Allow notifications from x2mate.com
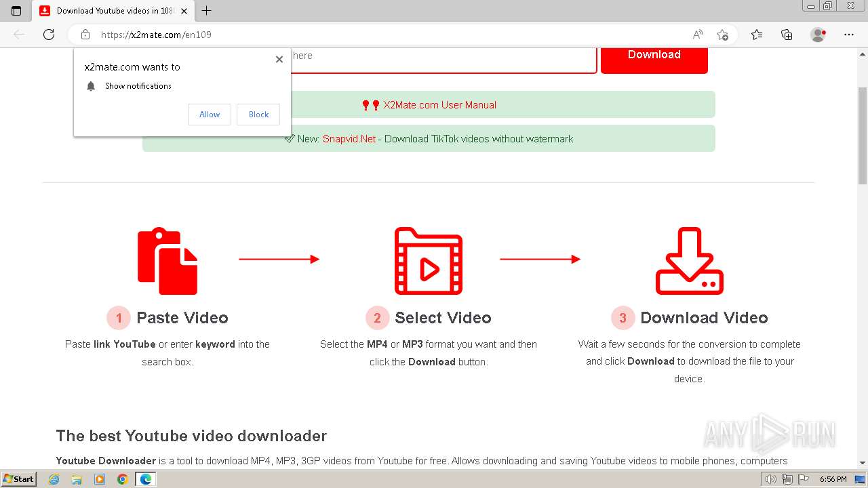This screenshot has width=868, height=488. (x=210, y=115)
